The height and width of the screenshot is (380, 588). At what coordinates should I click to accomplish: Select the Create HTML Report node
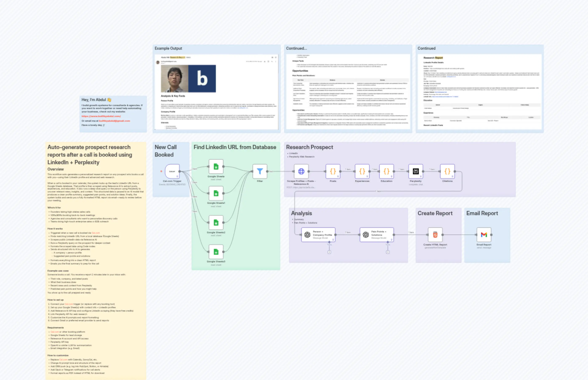coord(435,235)
